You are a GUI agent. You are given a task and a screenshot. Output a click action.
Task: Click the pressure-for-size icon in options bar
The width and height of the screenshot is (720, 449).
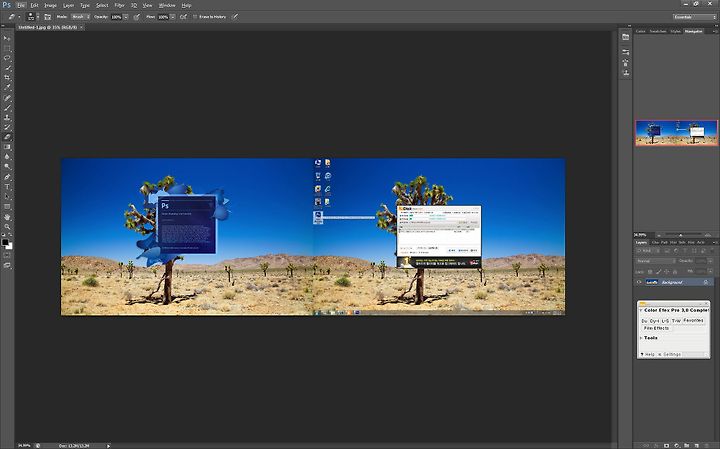coord(235,17)
